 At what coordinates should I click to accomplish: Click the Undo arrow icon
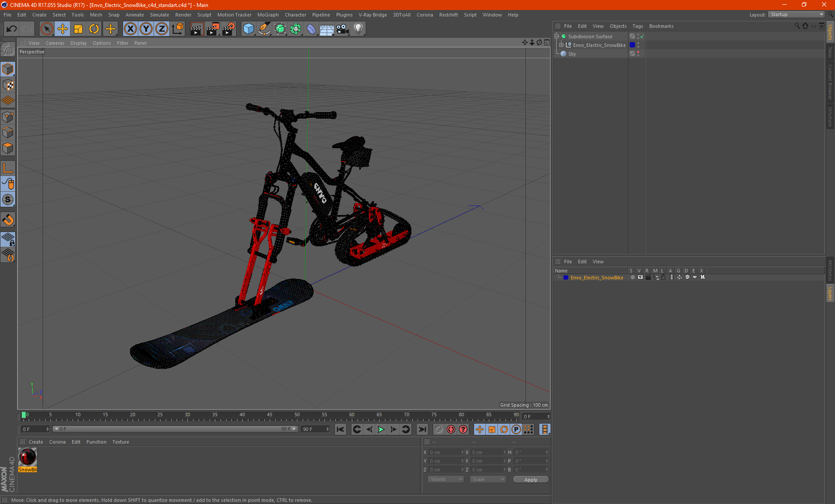12,29
